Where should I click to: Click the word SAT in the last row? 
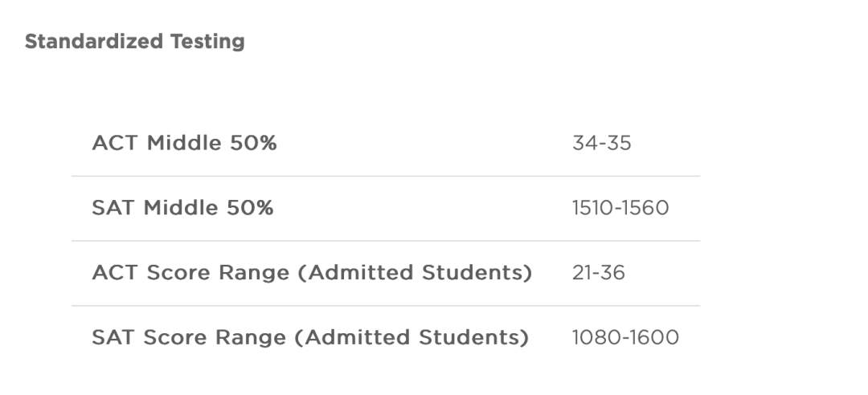coord(113,337)
